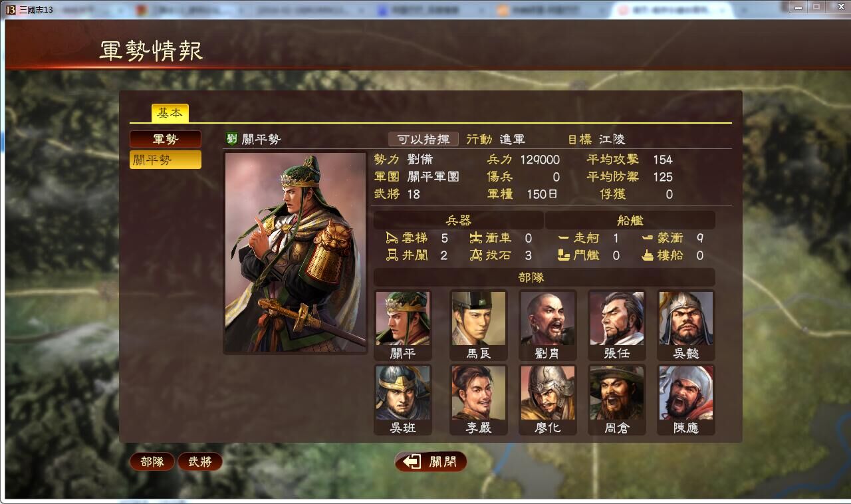Click the 雲梯 siege ladder icon
The width and height of the screenshot is (851, 504).
(392, 238)
